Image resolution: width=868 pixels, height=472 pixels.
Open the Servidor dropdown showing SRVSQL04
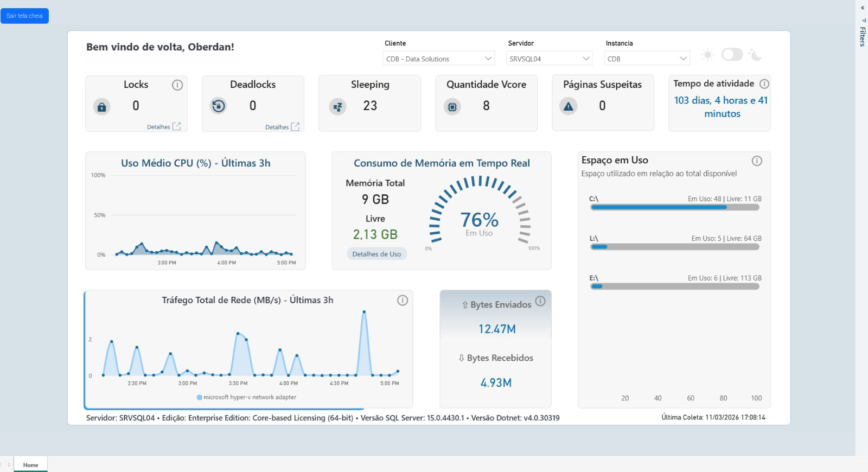coord(549,59)
